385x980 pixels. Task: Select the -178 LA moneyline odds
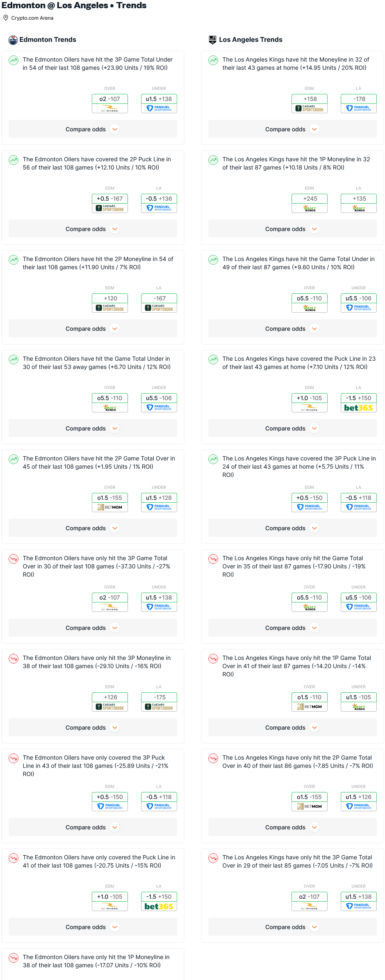point(359,99)
